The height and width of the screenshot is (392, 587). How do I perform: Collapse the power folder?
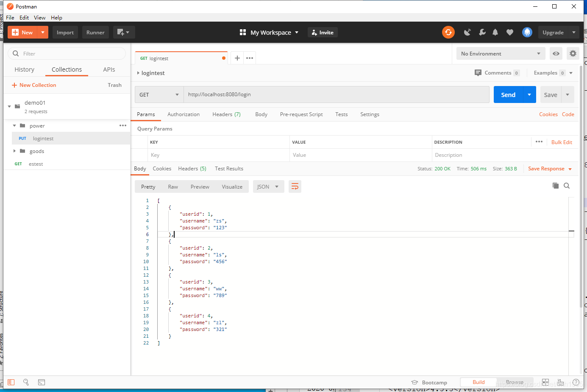coord(14,125)
